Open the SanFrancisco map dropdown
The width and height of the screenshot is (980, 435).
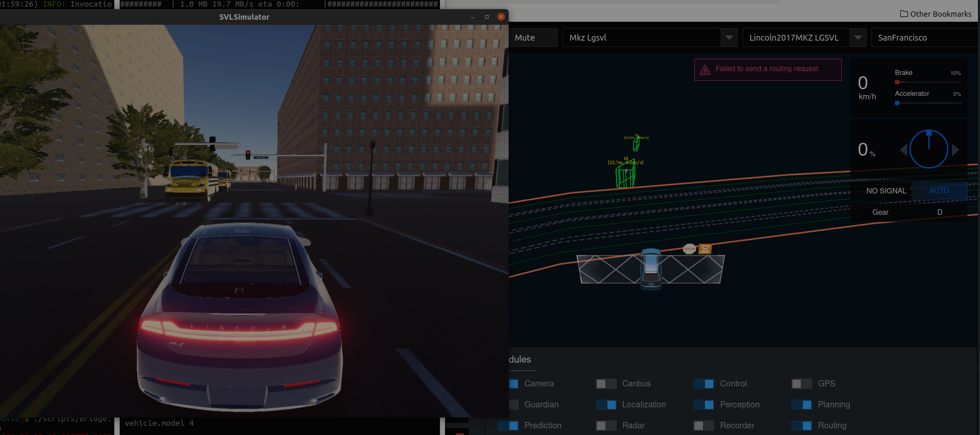click(x=926, y=38)
